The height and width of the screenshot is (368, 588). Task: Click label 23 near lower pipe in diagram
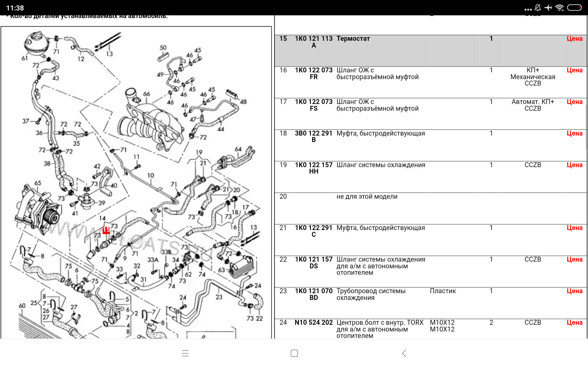click(219, 297)
